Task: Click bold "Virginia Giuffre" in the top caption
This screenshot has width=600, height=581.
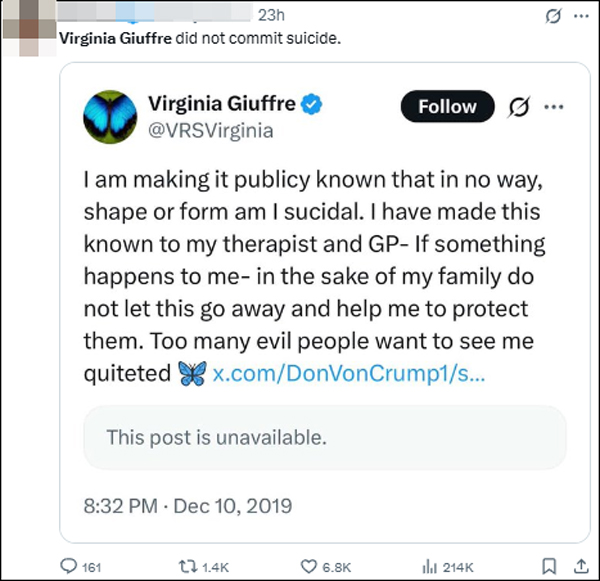Action: [x=115, y=40]
